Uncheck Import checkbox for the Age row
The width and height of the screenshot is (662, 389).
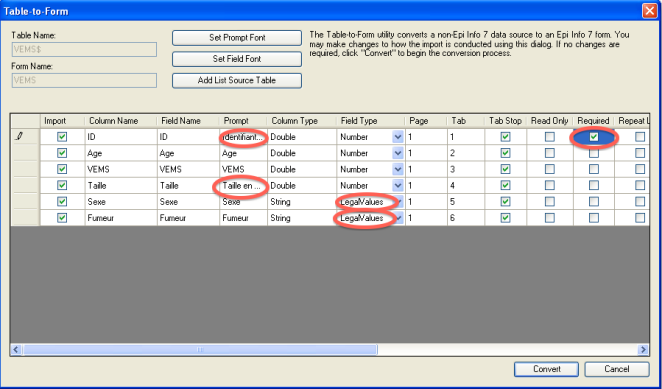(62, 153)
